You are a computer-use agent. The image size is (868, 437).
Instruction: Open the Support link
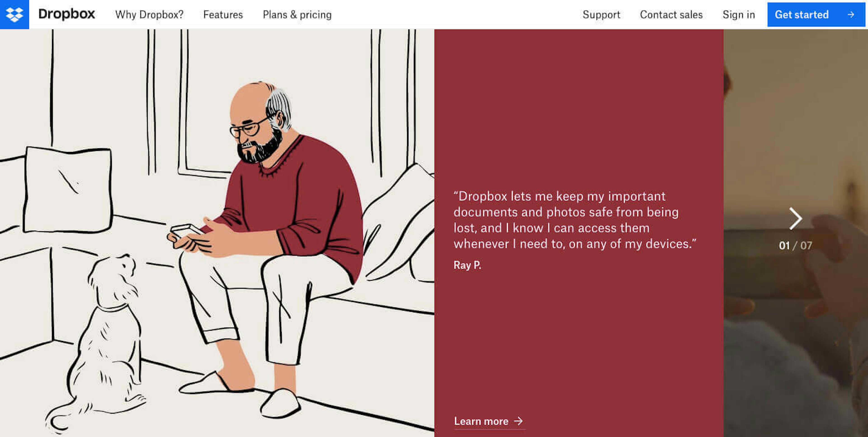coord(601,14)
